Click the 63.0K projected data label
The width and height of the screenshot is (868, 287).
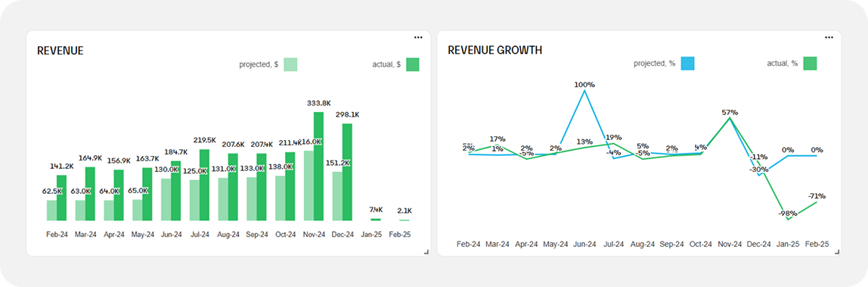pos(81,191)
